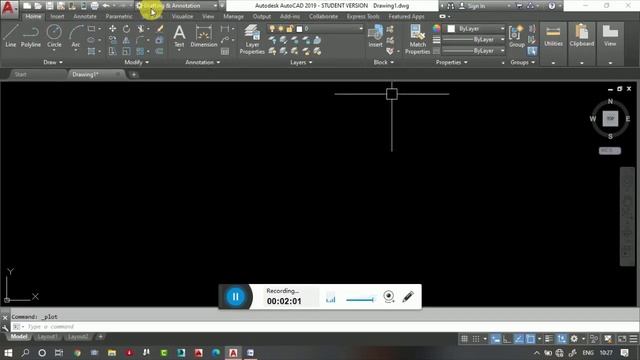Expand the Annotation panel

tap(203, 62)
